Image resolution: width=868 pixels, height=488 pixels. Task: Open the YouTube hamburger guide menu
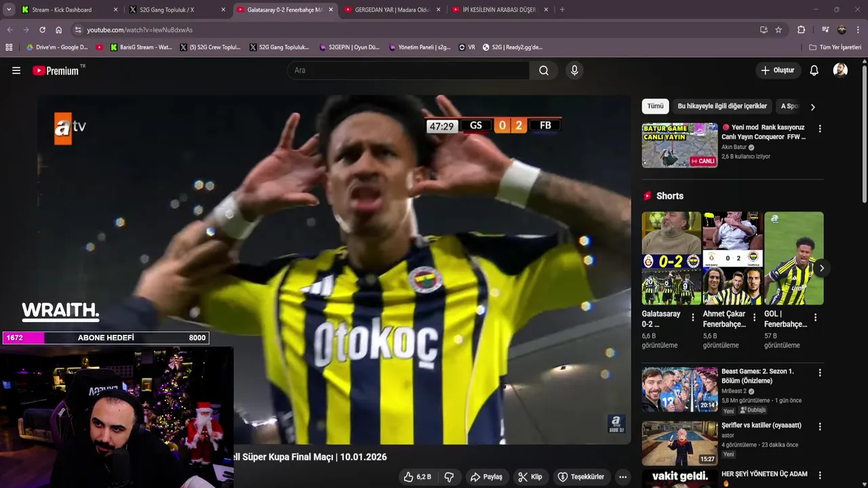(x=16, y=70)
